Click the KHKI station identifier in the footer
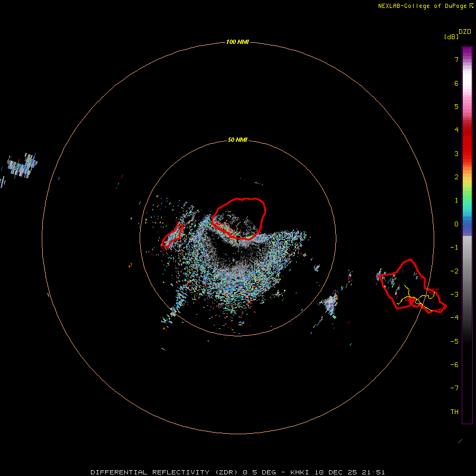 299,472
